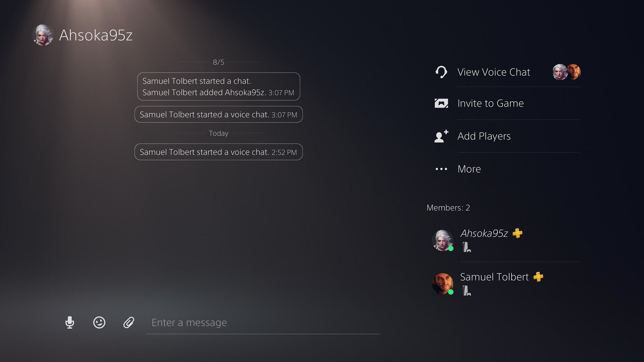Click the add players icon
The width and height of the screenshot is (644, 362).
point(440,136)
